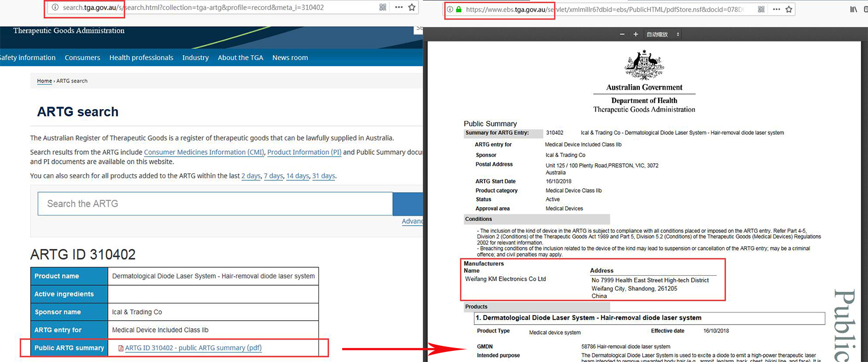Screen dimensions: 868x362
Task: Click QR code icon in left browser address bar
Action: point(382,8)
